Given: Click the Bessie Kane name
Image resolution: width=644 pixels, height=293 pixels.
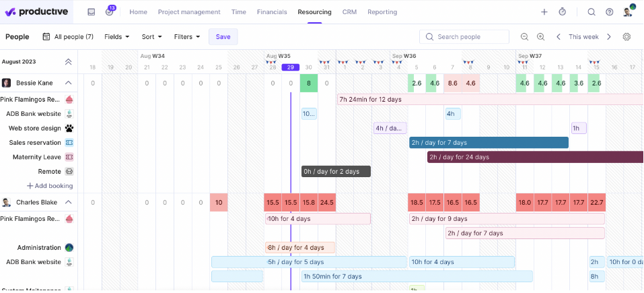Looking at the screenshot, I should coord(34,83).
